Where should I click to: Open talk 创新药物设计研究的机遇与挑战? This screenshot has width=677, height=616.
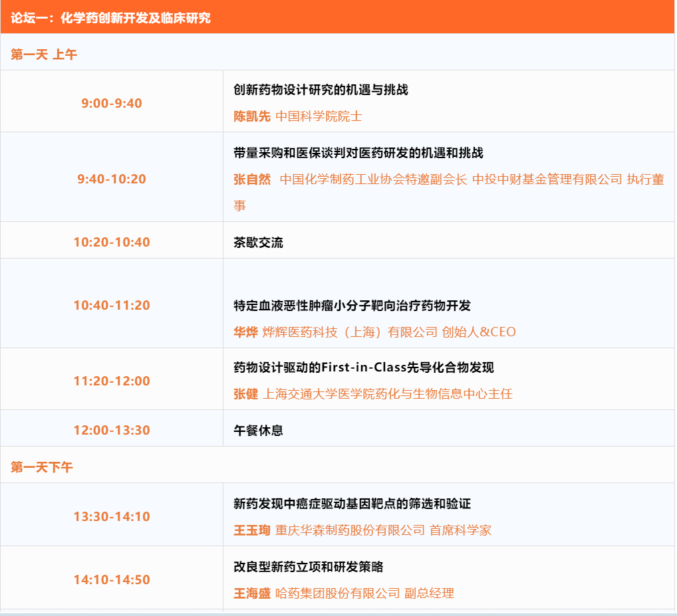321,90
